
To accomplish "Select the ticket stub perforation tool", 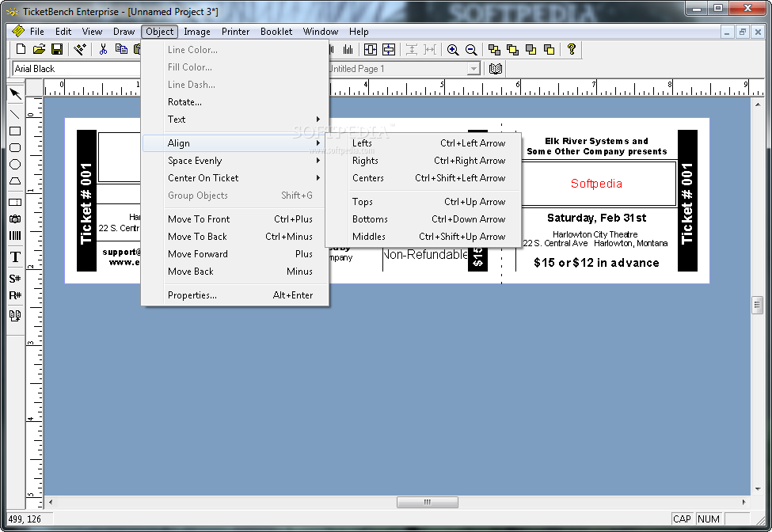I will [15, 202].
